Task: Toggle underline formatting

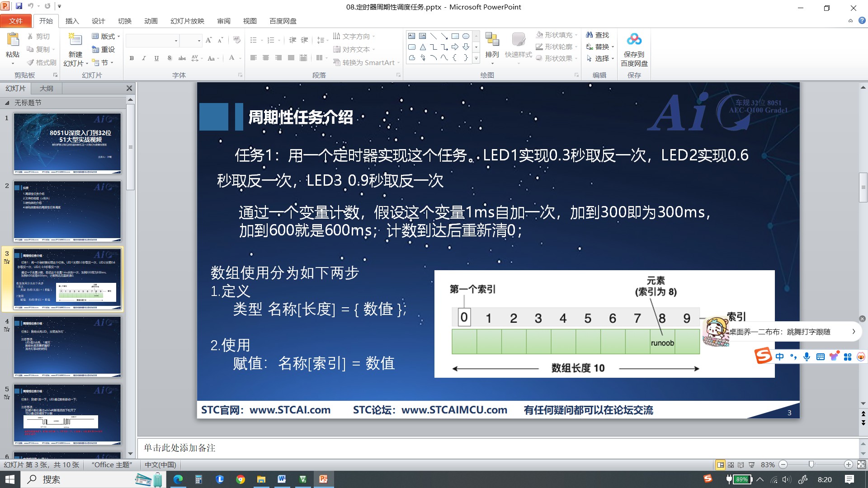Action: (x=156, y=58)
